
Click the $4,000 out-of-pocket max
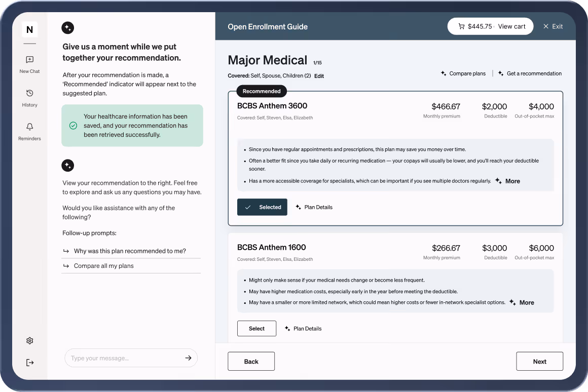[x=541, y=106]
